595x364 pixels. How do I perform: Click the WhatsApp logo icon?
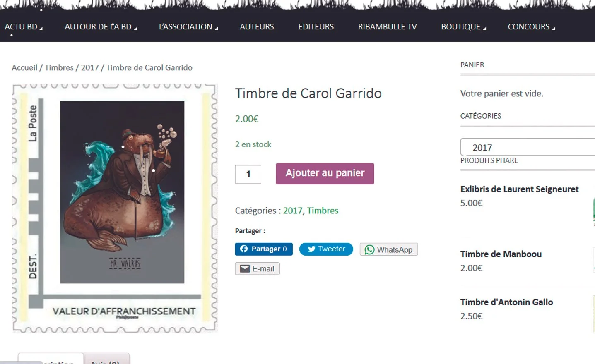[369, 249]
